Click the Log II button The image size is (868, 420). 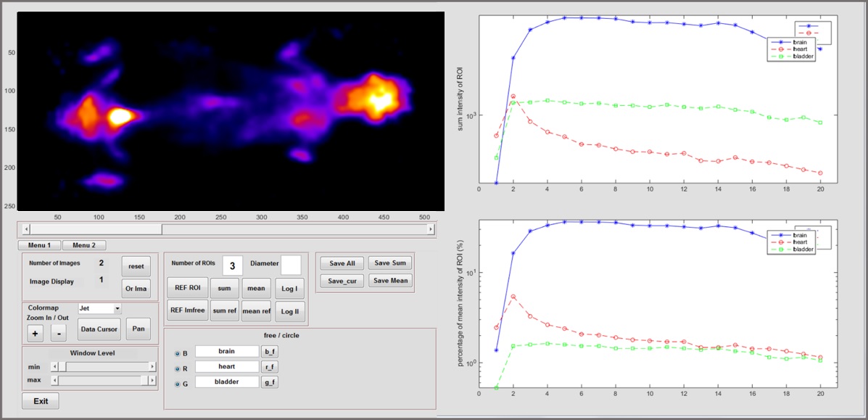(289, 311)
